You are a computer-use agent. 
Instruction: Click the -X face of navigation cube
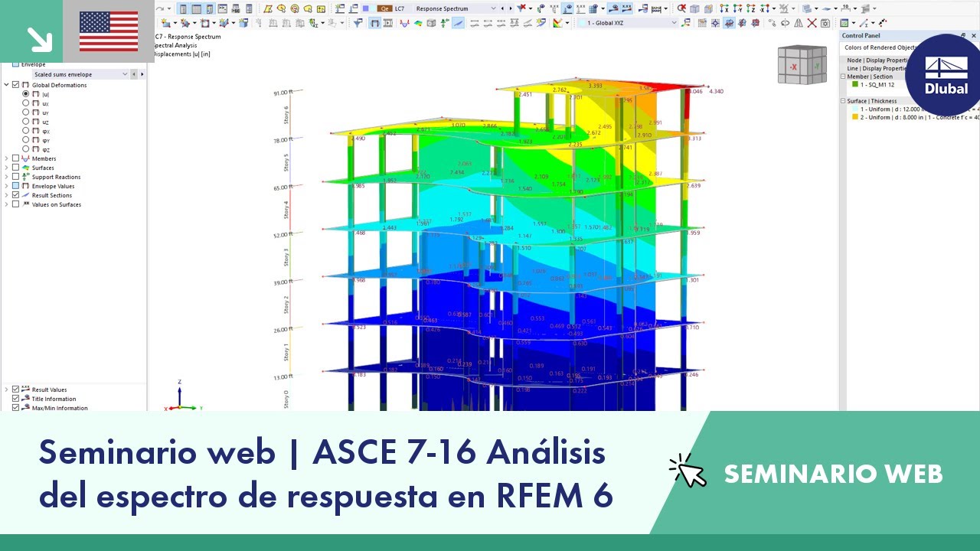coord(794,67)
